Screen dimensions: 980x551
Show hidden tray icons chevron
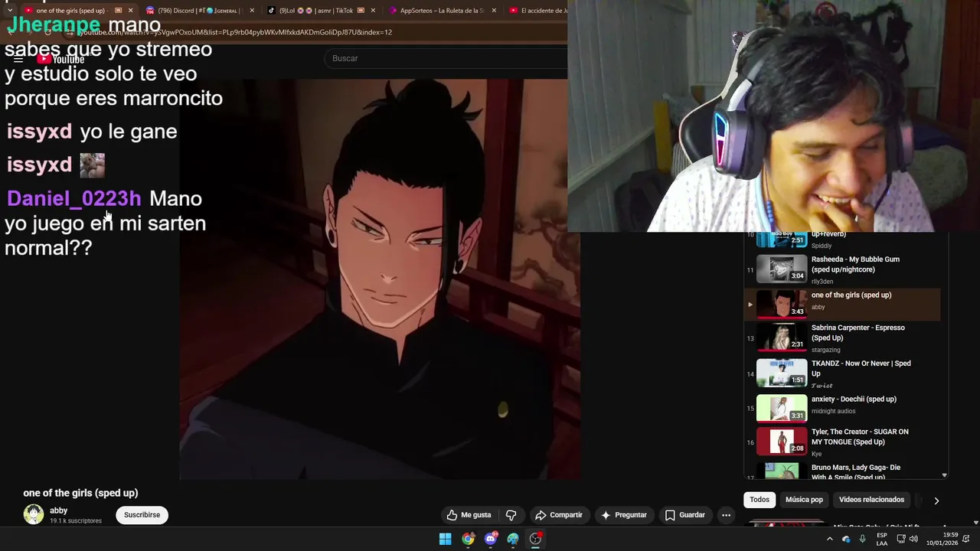click(x=829, y=539)
